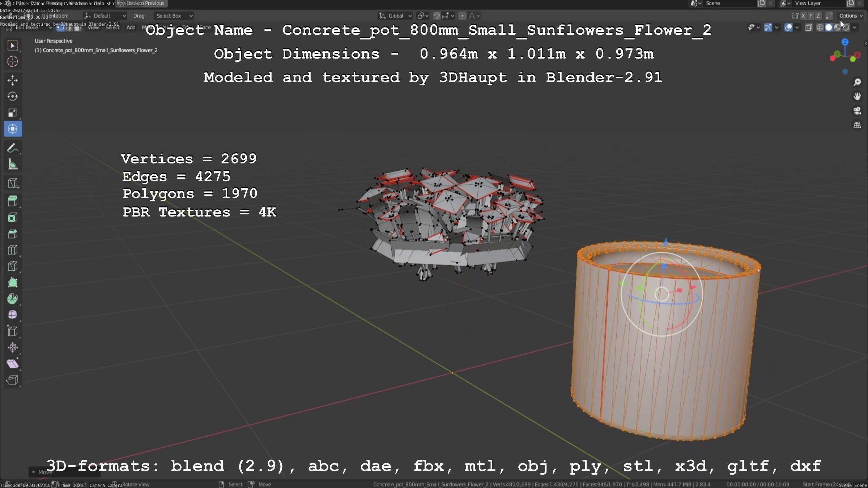Select the active Transform tool
868x488 pixels.
[13, 129]
